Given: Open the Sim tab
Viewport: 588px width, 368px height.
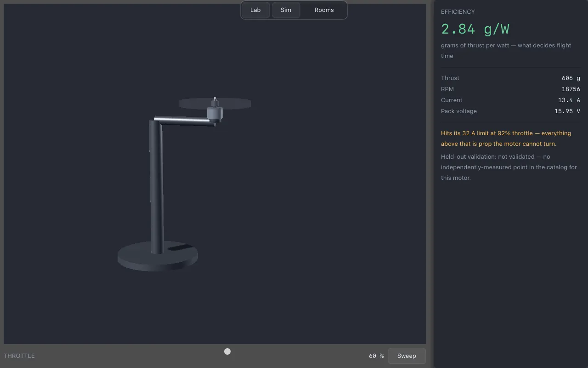Looking at the screenshot, I should pyautogui.click(x=286, y=10).
